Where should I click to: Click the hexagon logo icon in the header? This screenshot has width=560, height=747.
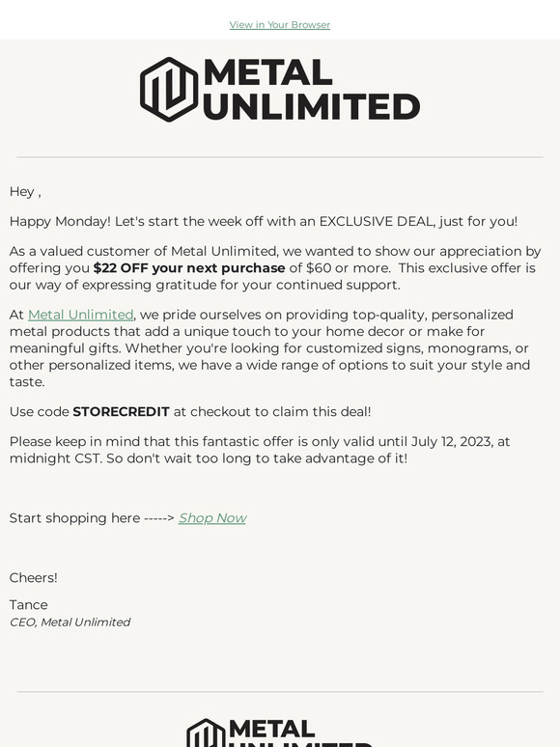[169, 90]
